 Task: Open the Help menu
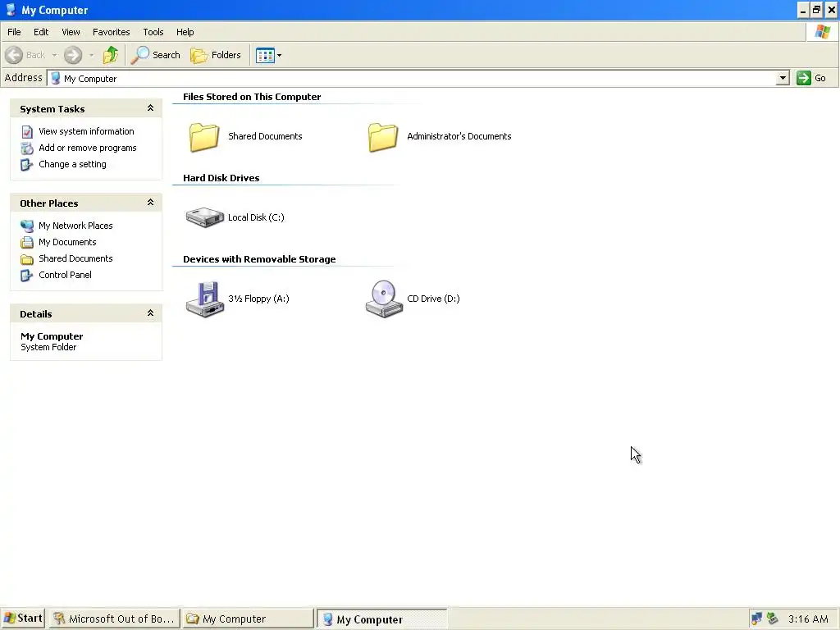(185, 32)
